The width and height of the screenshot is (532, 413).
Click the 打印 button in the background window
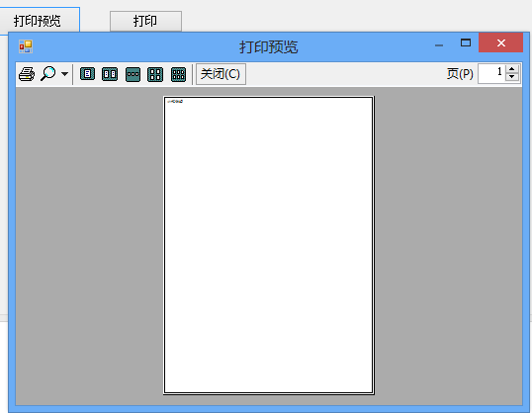pos(145,21)
